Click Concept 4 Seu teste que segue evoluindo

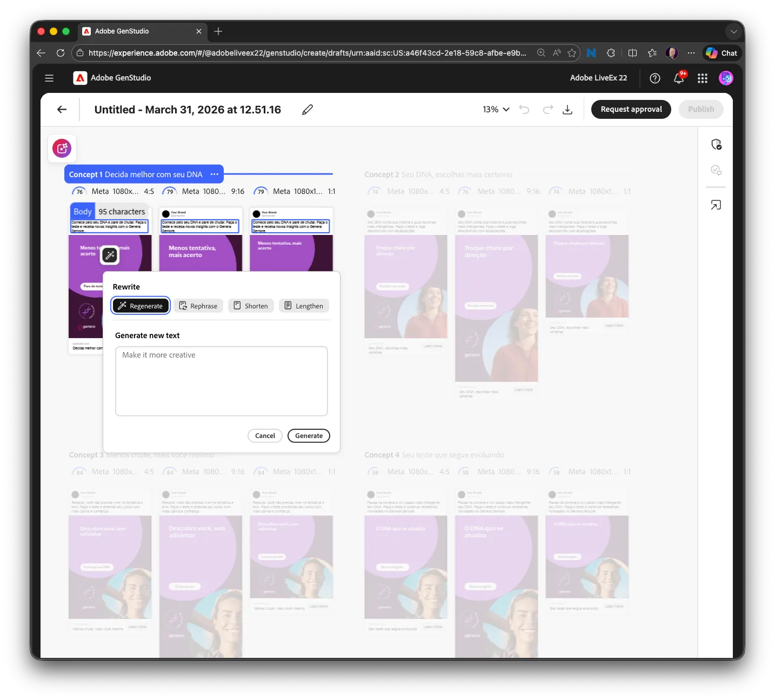click(x=434, y=455)
